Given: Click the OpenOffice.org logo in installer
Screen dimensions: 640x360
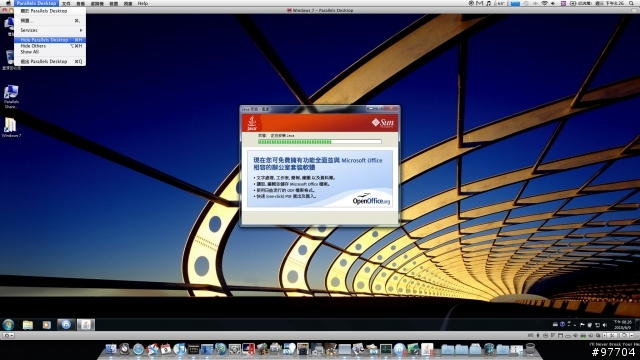Looking at the screenshot, I should [x=371, y=200].
